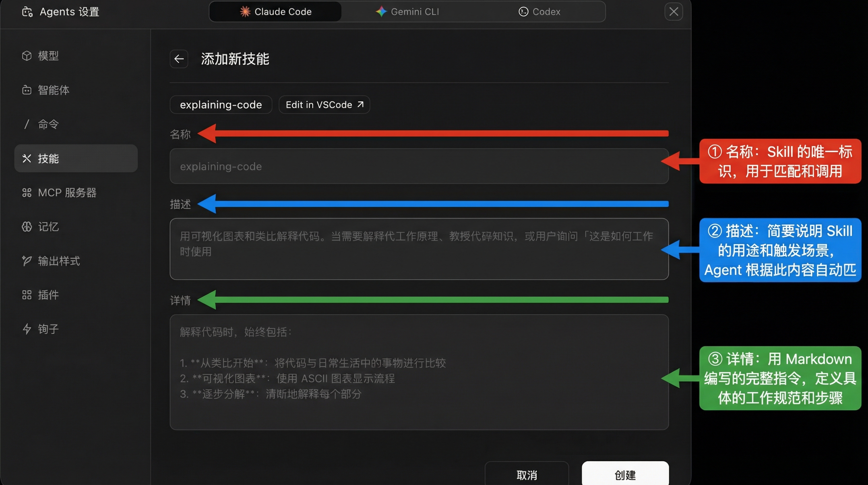Click the 钩子 lightning bolt icon

(26, 329)
